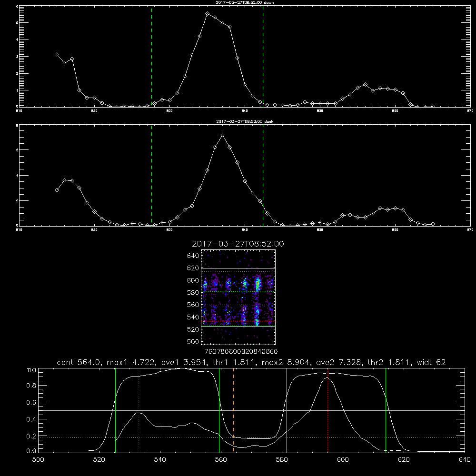
Task: Click the x-axis numbers under the spectral image
Action: click(241, 352)
